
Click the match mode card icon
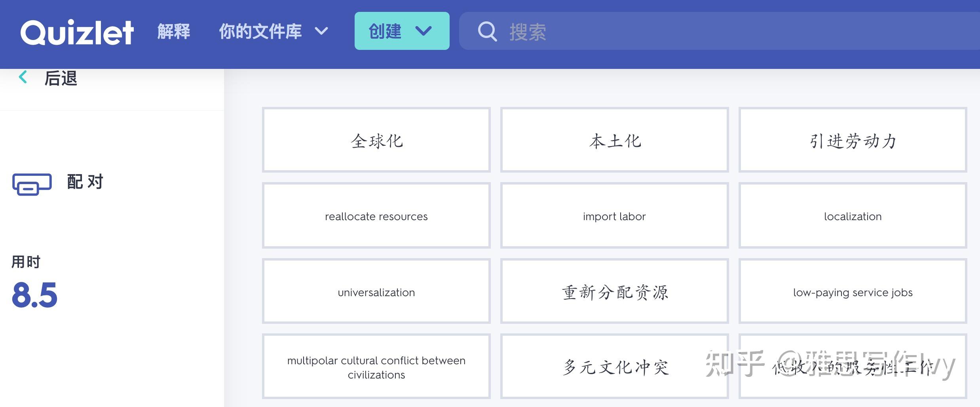tap(32, 184)
